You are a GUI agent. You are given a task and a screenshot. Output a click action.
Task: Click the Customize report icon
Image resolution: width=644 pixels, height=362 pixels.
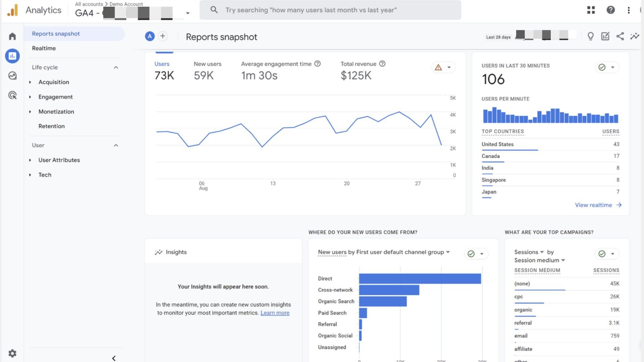[x=605, y=37]
